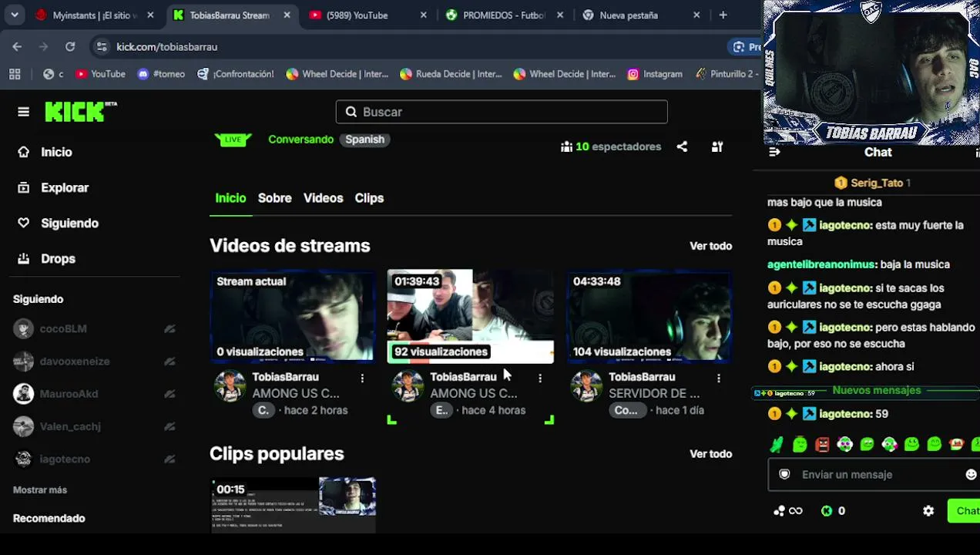
Task: Click Ver todo for Clips populares
Action: coord(710,454)
